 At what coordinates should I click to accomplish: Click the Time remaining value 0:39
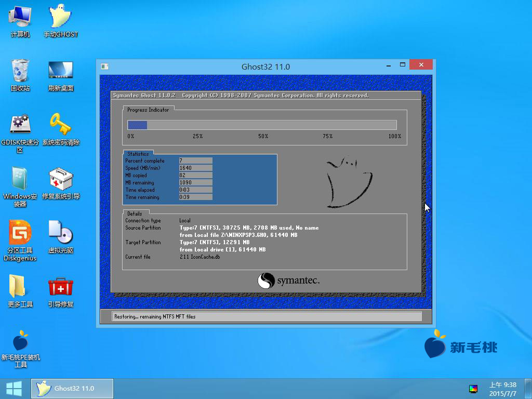click(195, 197)
